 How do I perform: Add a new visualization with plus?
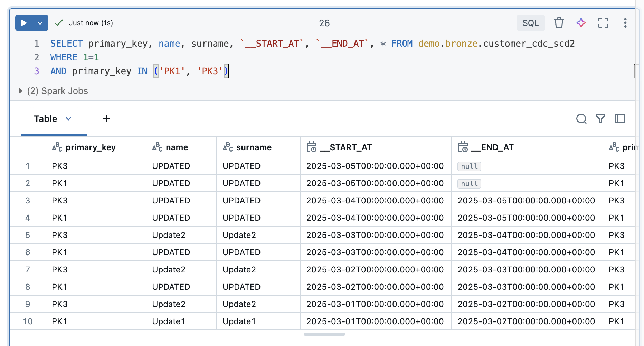point(106,119)
